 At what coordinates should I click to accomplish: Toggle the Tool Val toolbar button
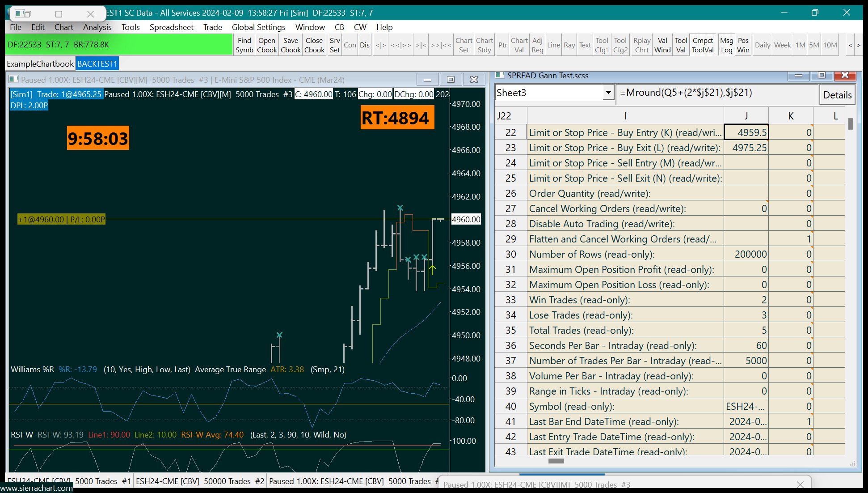point(681,45)
